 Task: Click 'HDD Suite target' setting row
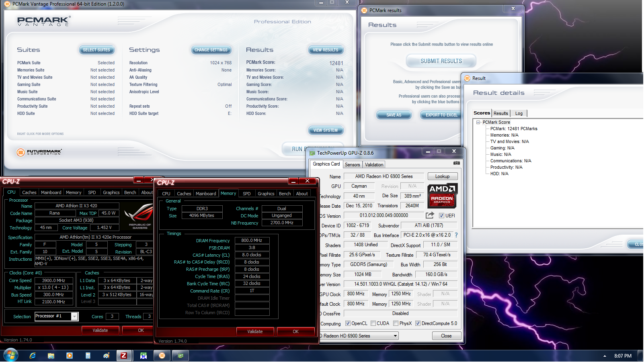click(180, 113)
